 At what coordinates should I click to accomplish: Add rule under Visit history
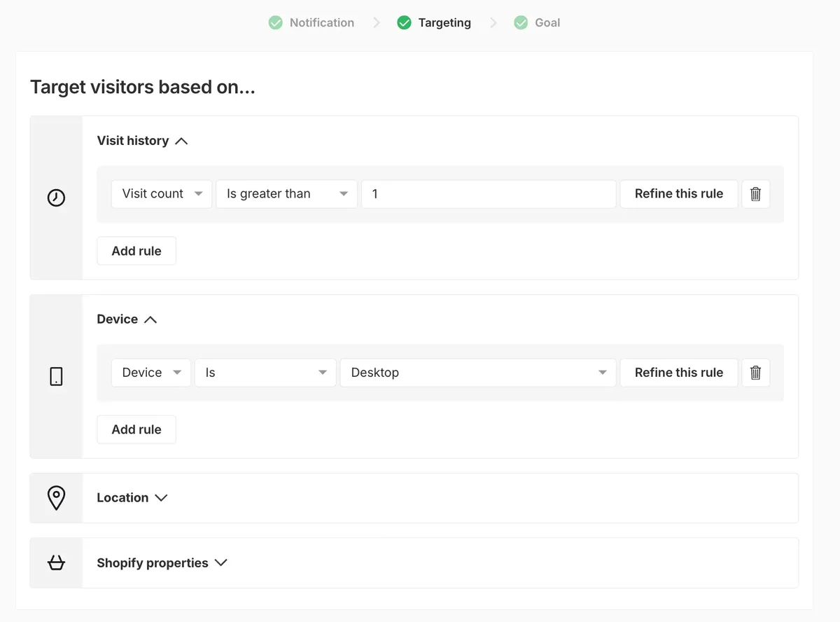click(136, 251)
